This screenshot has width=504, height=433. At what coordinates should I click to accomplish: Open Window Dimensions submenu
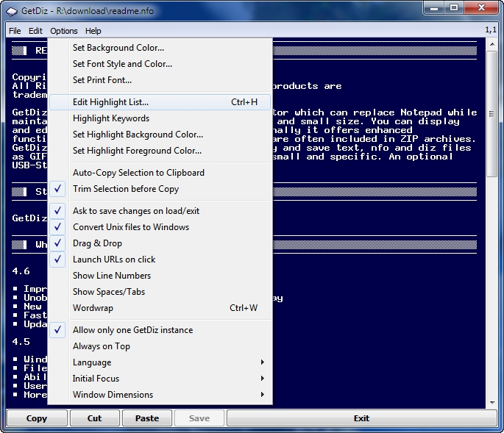pyautogui.click(x=113, y=395)
